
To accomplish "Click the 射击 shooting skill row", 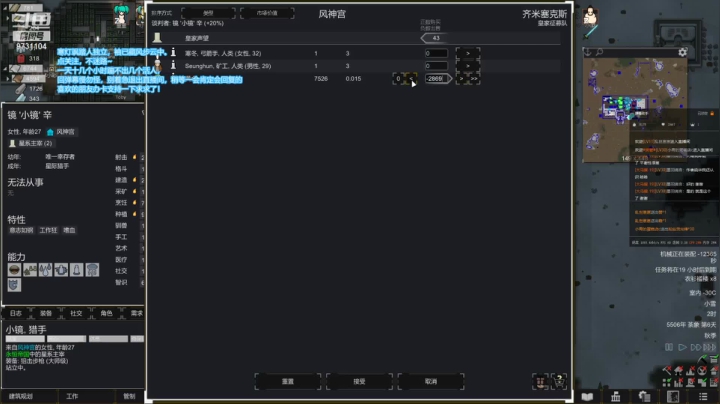I will [x=129, y=157].
